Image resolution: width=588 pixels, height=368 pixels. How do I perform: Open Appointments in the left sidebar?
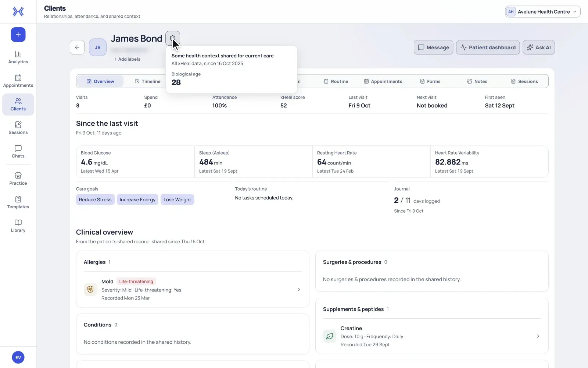[x=18, y=81]
